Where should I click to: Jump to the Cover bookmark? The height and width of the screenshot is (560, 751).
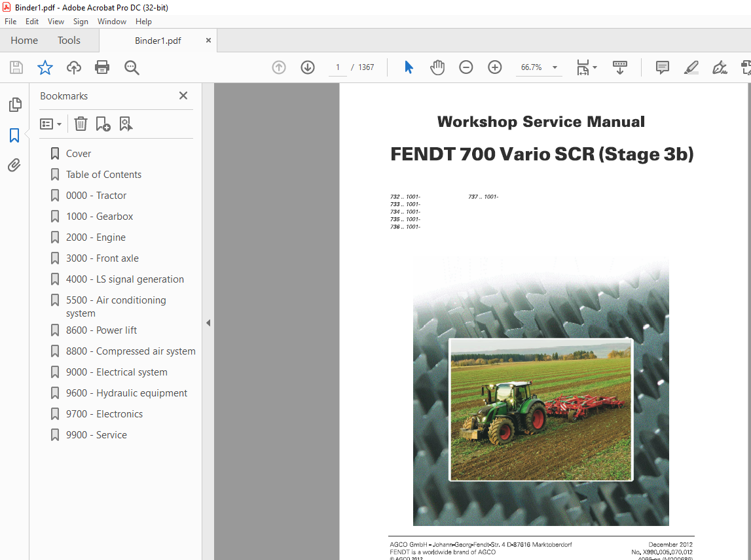point(79,154)
